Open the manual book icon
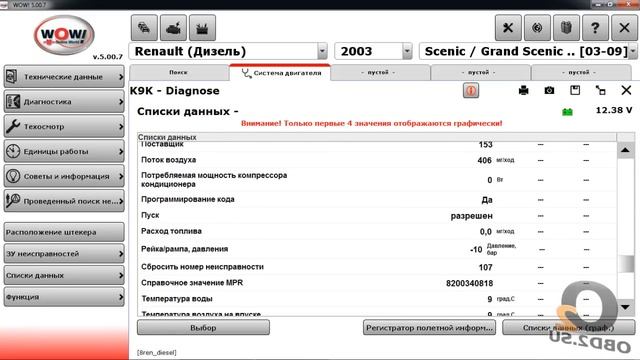Image resolution: width=640 pixels, height=360 pixels. click(566, 28)
